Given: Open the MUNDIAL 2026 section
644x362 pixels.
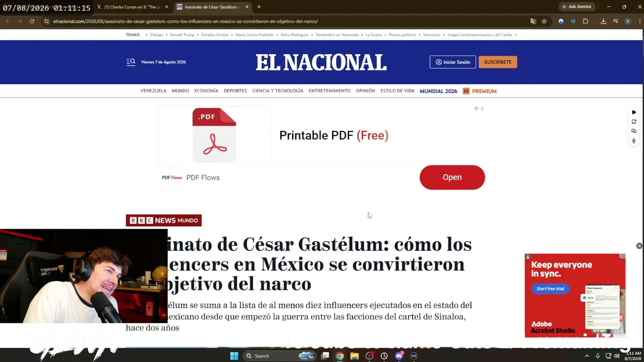Looking at the screenshot, I should [x=438, y=91].
